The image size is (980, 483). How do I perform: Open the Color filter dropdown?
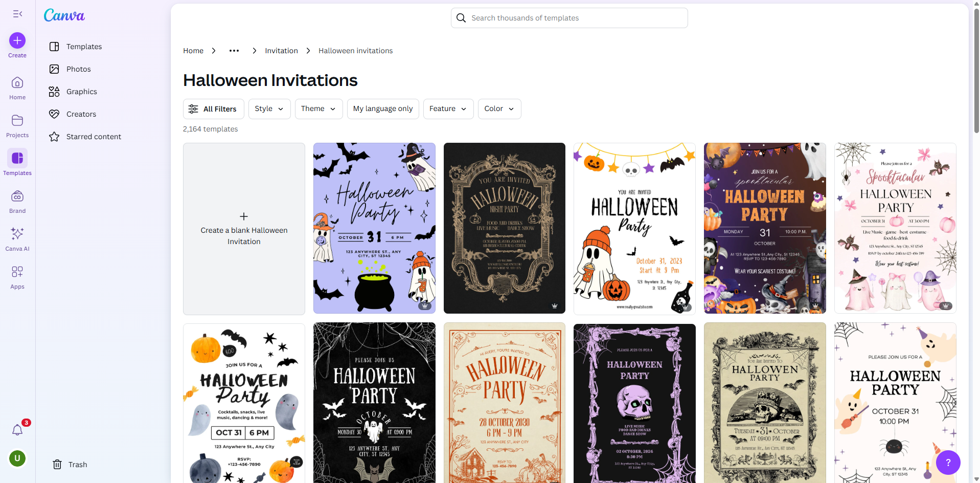click(x=499, y=108)
